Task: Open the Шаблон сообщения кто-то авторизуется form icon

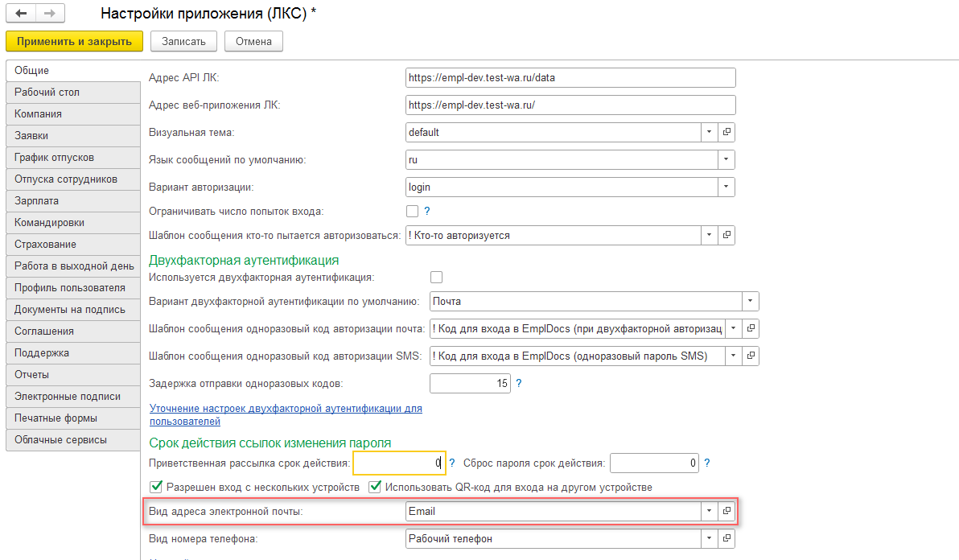Action: 726,235
